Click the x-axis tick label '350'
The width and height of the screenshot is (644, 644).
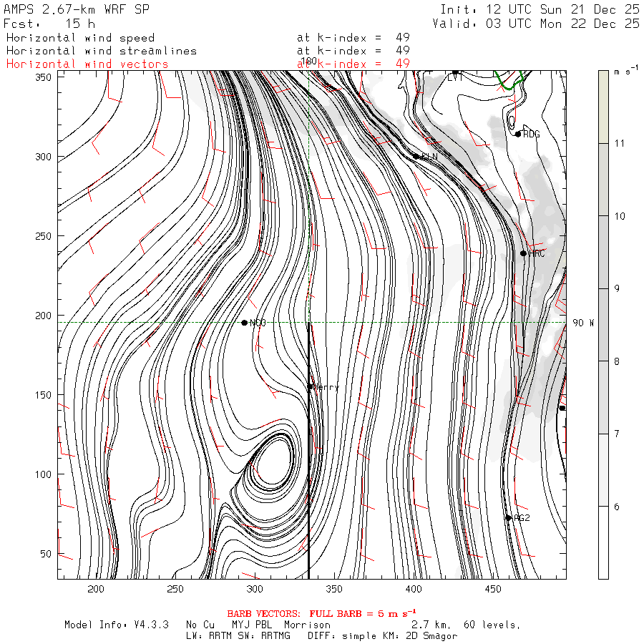click(334, 589)
